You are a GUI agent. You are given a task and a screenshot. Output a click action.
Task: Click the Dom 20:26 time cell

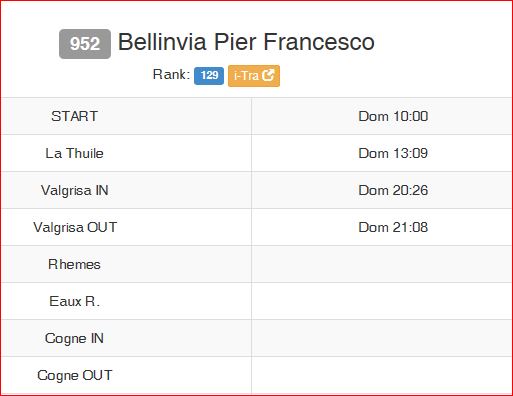[393, 190]
